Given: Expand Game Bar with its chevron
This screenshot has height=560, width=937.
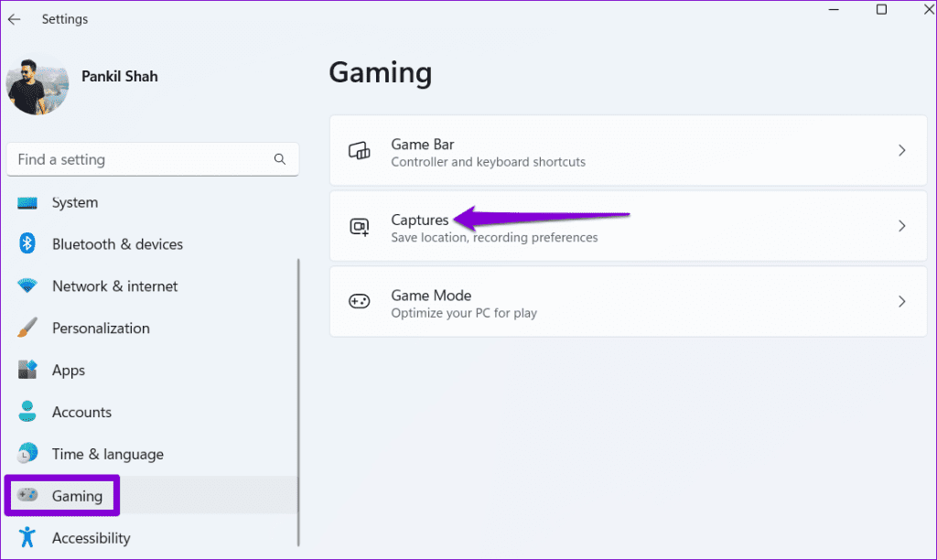Looking at the screenshot, I should pyautogui.click(x=901, y=151).
